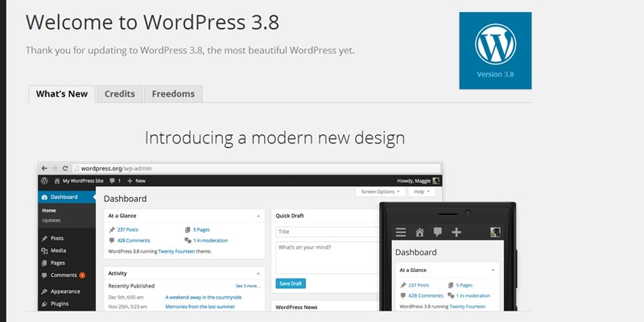Click the Quick Draft Title field
This screenshot has width=644, height=322.
click(326, 232)
